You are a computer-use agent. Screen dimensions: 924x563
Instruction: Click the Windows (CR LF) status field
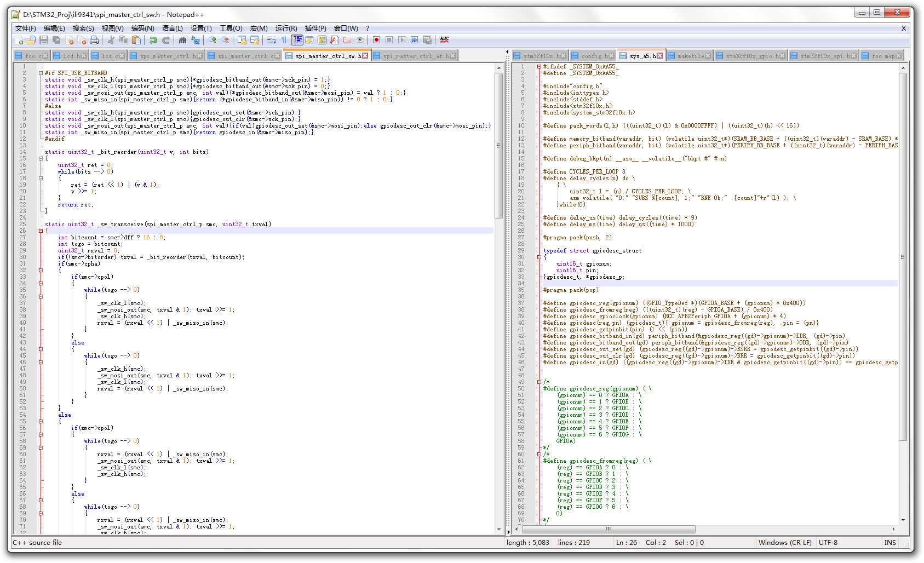pyautogui.click(x=784, y=543)
